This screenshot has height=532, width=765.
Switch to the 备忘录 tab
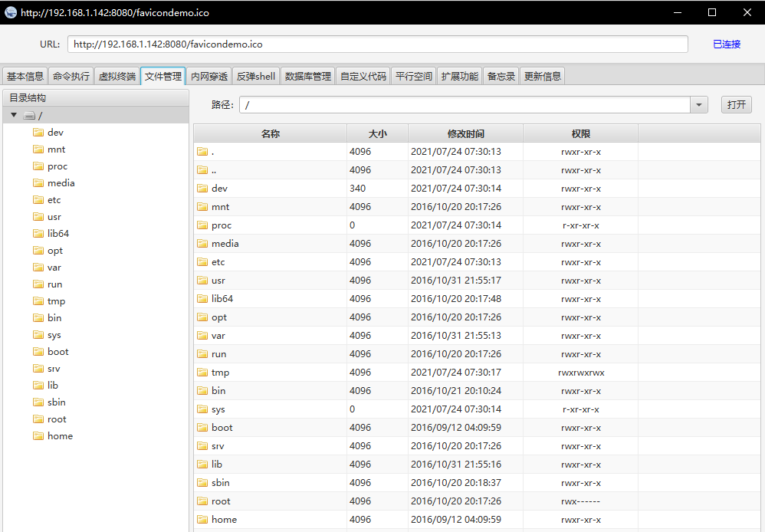pos(501,76)
